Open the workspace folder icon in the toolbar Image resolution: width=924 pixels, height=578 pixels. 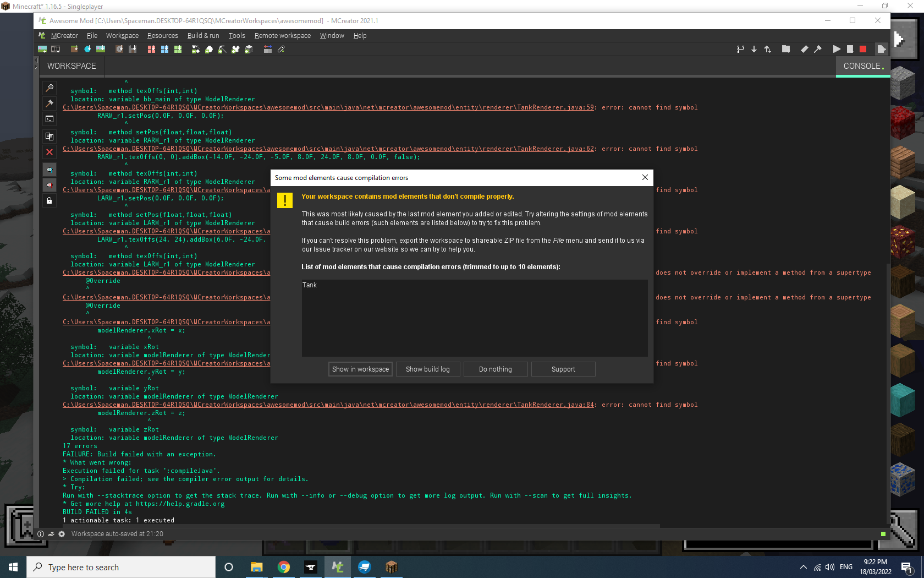[x=786, y=49]
